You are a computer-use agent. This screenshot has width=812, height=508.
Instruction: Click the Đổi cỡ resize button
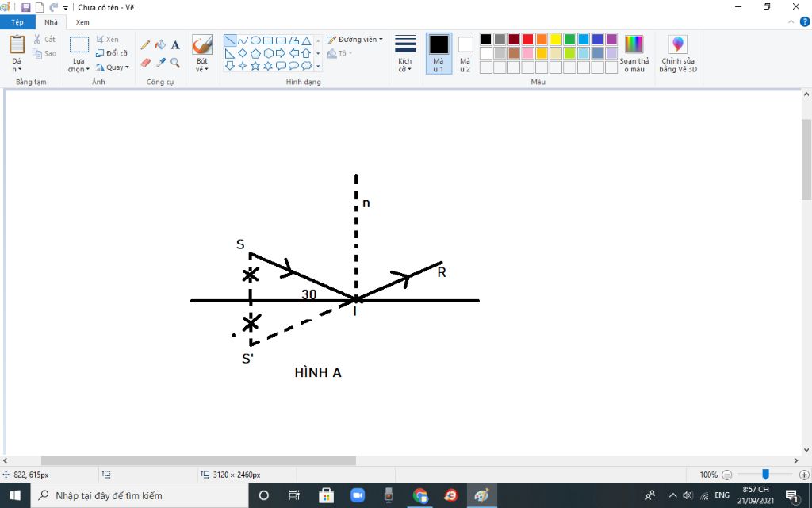pyautogui.click(x=111, y=53)
